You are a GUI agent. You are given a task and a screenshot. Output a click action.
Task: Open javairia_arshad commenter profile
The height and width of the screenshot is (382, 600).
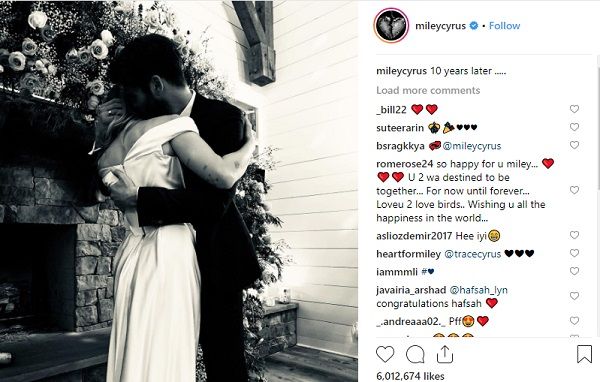point(411,290)
